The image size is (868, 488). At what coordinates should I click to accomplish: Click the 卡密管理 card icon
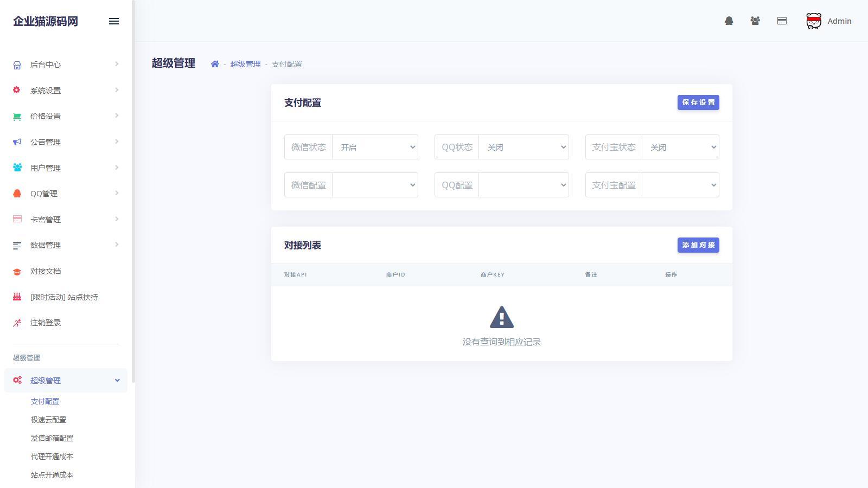(x=17, y=219)
